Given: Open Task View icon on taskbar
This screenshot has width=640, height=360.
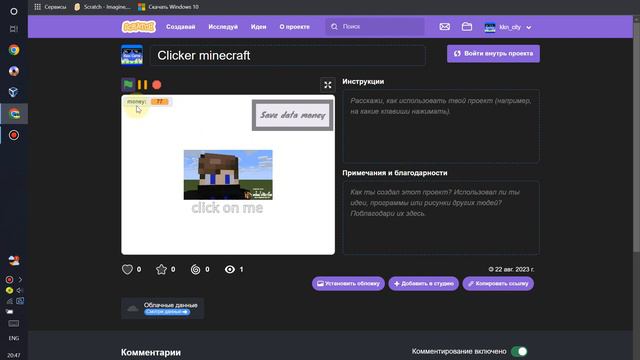Looking at the screenshot, I should [x=14, y=29].
